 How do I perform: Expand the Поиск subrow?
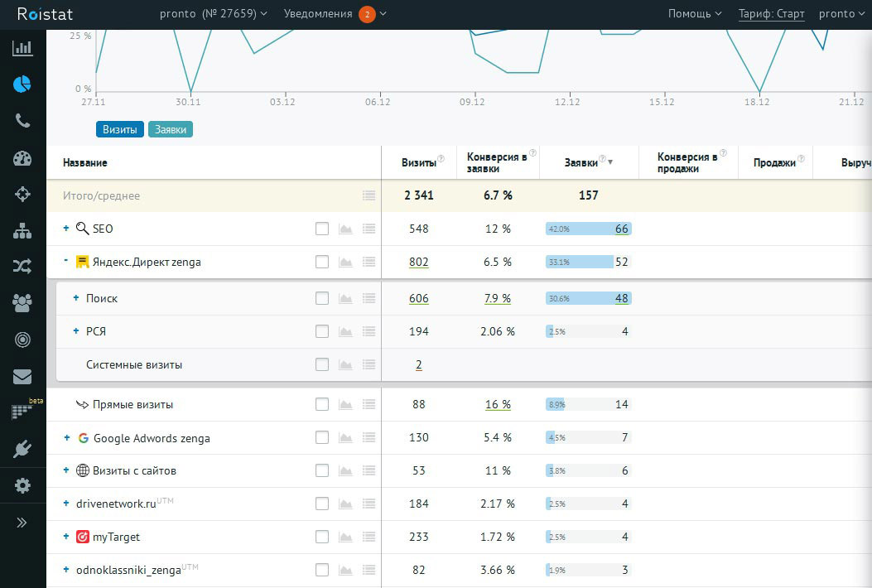coord(76,298)
